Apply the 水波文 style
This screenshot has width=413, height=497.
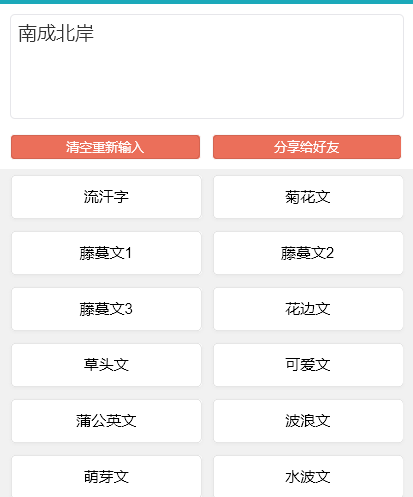pyautogui.click(x=308, y=476)
